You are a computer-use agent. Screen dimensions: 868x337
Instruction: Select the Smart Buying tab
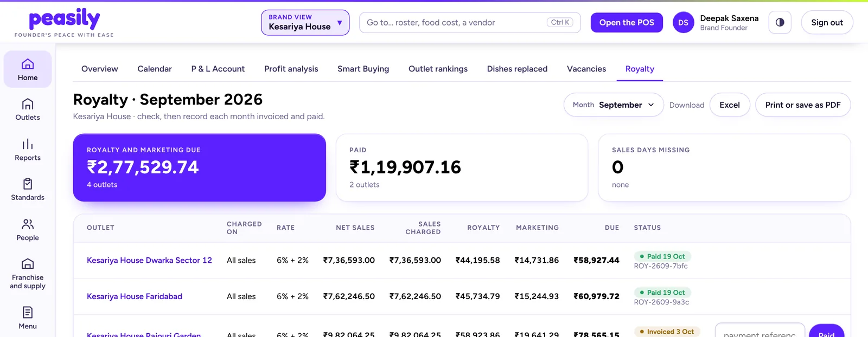[x=363, y=69]
